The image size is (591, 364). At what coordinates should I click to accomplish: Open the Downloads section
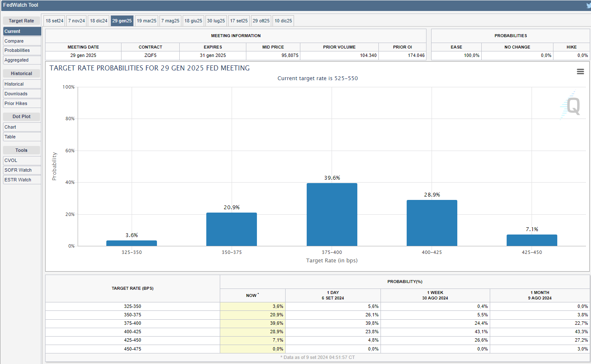[22, 94]
